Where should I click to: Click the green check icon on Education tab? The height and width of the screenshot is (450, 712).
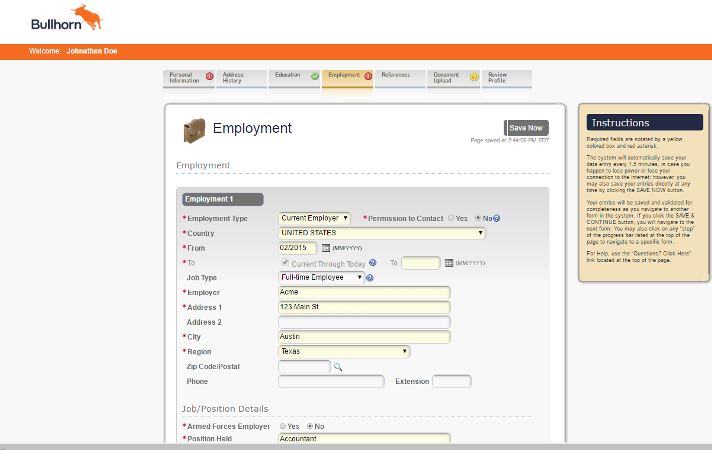tap(315, 76)
